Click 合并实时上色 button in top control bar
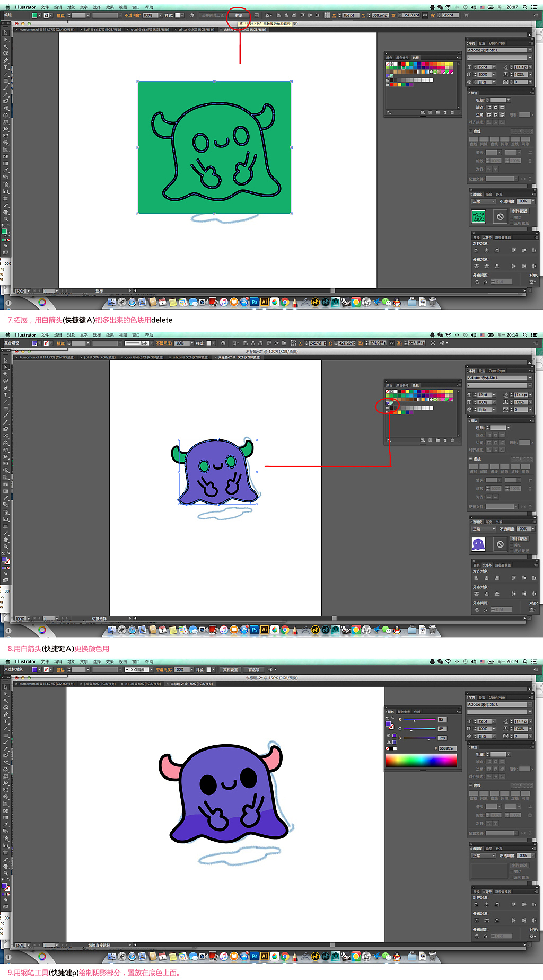This screenshot has height=980, width=543. (212, 15)
